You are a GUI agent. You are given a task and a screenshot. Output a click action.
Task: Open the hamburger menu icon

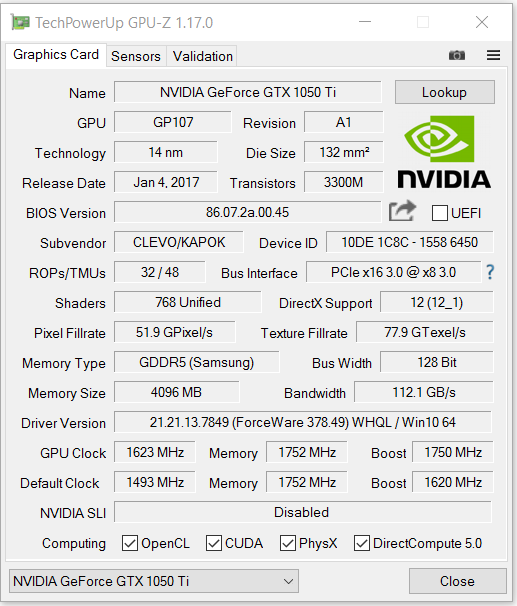[493, 55]
